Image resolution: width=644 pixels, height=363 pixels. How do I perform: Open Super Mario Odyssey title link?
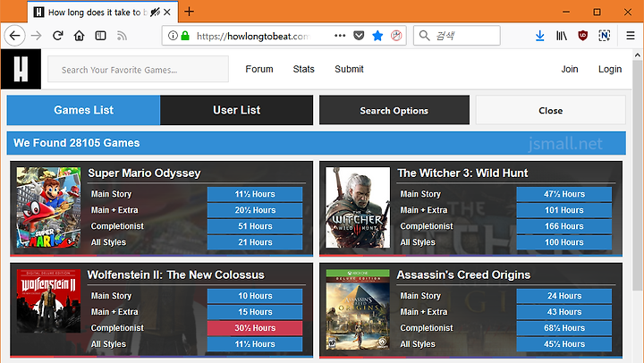tap(144, 173)
